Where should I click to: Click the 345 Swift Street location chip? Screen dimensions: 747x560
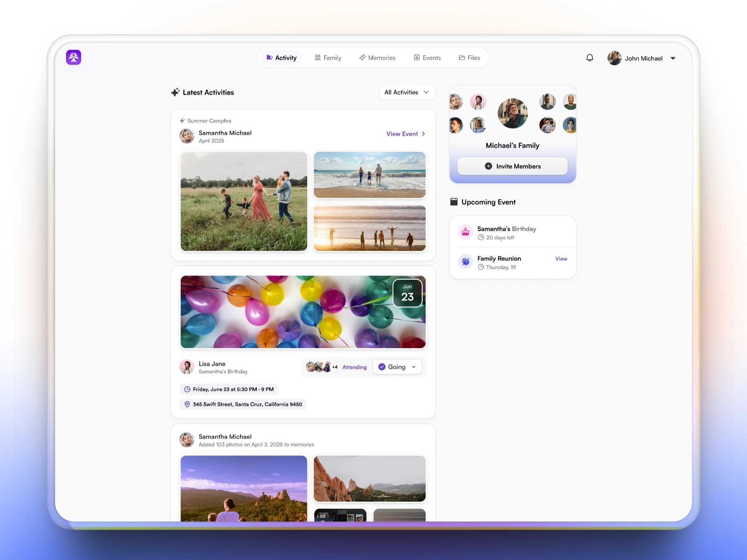point(243,404)
